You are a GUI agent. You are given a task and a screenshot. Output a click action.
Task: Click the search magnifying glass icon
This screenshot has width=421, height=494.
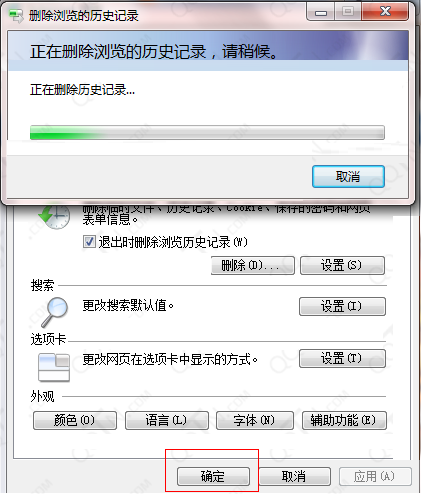click(x=55, y=312)
